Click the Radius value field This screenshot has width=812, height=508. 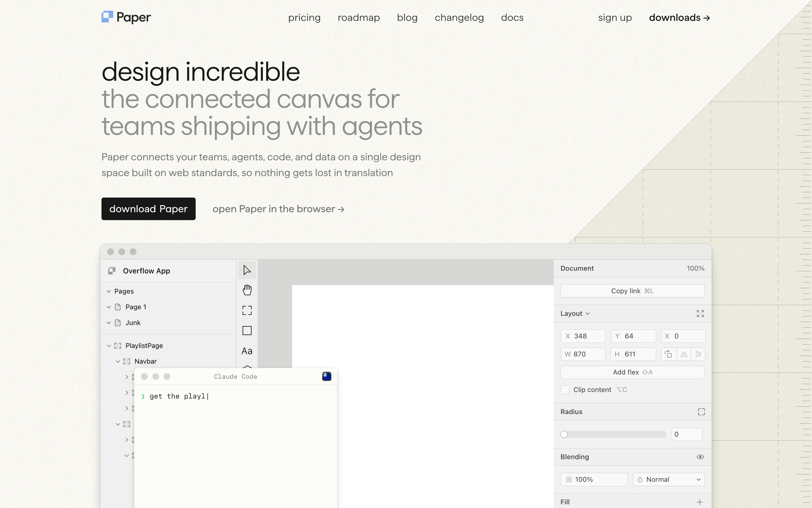(687, 434)
